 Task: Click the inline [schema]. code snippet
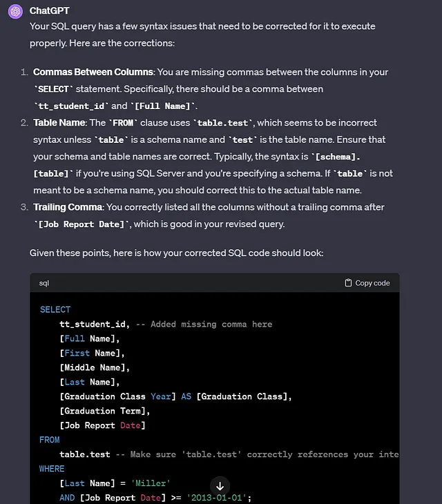pyautogui.click(x=336, y=157)
